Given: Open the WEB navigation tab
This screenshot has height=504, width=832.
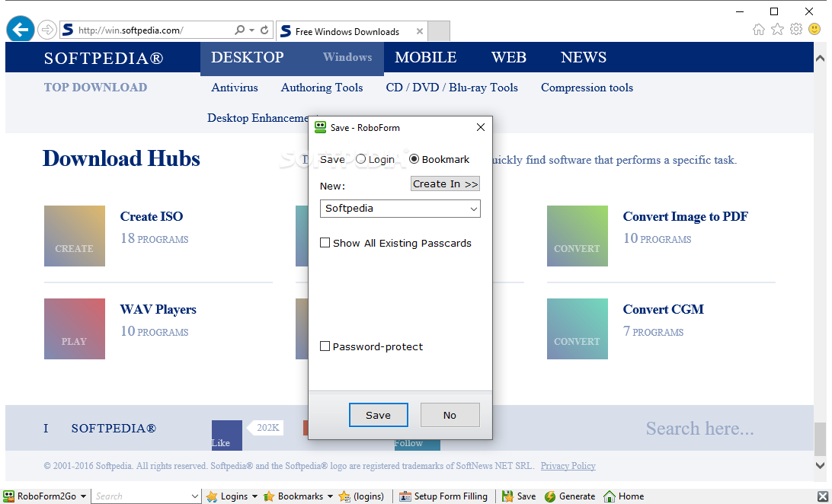Looking at the screenshot, I should 509,57.
